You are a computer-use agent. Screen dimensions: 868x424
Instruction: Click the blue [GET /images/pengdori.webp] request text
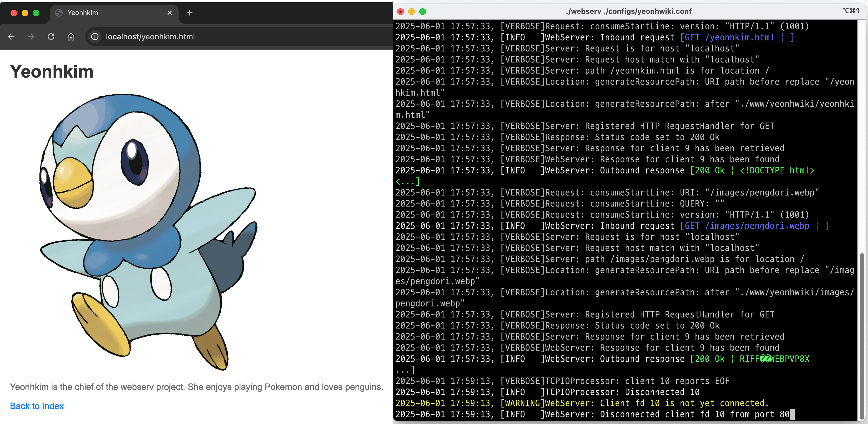[755, 226]
